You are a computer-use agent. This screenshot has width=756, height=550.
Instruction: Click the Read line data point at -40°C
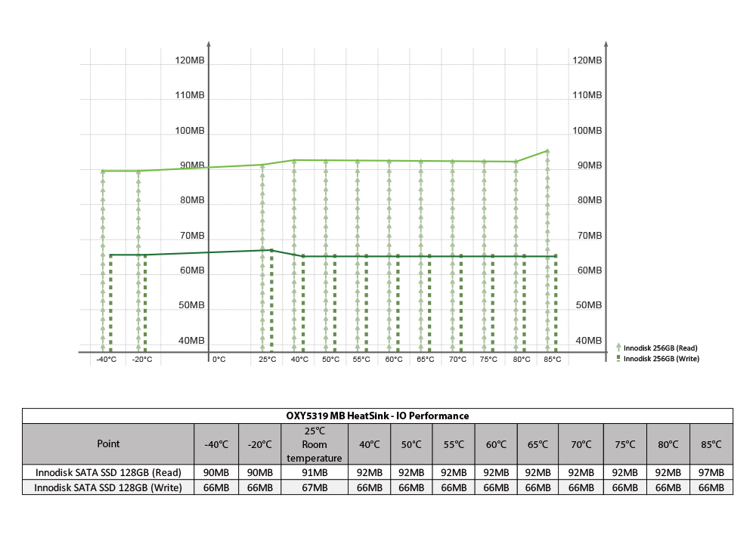[103, 171]
